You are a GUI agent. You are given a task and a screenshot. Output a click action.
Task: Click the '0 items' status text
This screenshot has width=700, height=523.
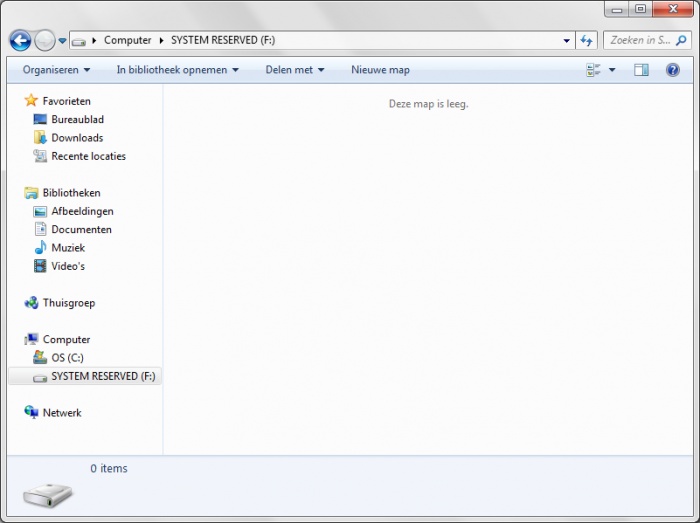[109, 469]
